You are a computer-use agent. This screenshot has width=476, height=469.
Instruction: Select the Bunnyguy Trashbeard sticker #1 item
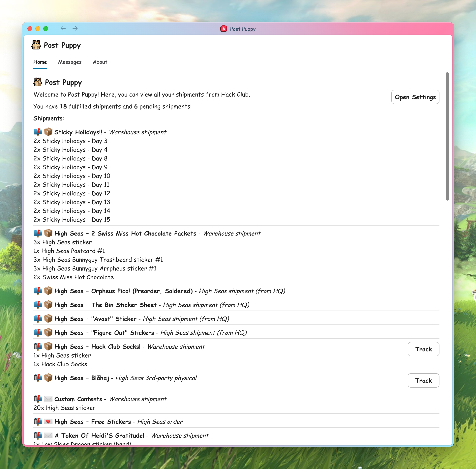[98, 260]
